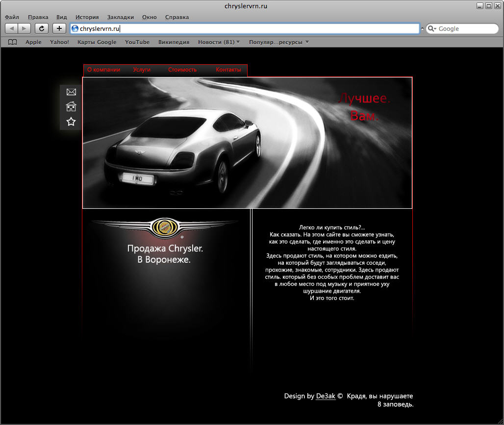
Task: Open the Контакты page link
Action: click(x=228, y=70)
